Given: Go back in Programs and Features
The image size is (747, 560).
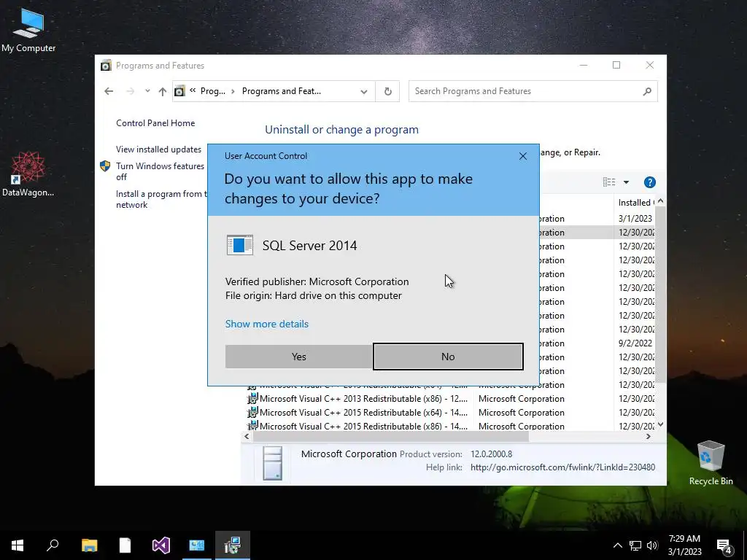Looking at the screenshot, I should [109, 91].
